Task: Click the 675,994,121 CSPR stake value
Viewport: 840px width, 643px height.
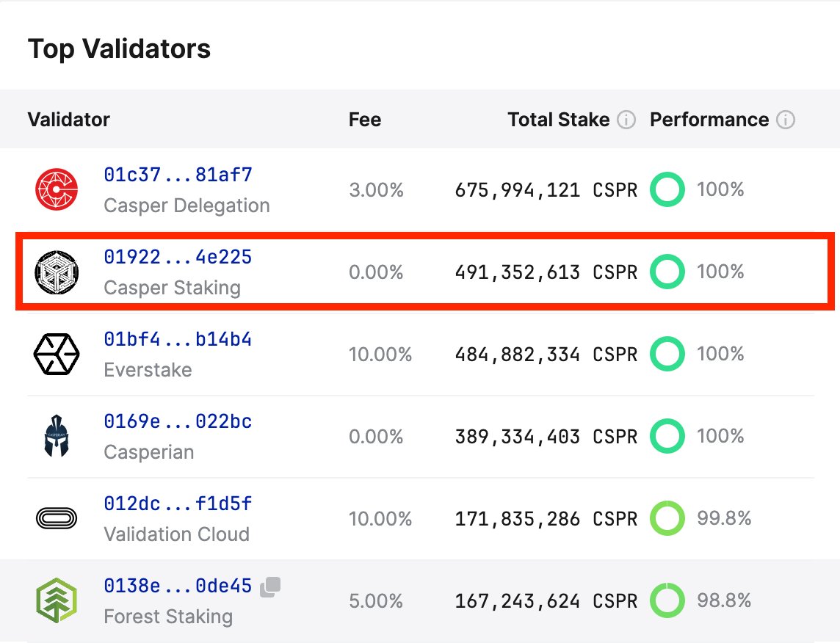Action: coord(546,190)
